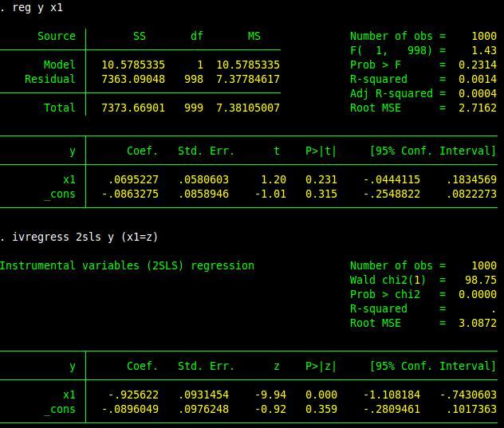The height and width of the screenshot is (428, 504).
Task: Click the Residual sum of squares 7363.09048
Action: coord(133,79)
